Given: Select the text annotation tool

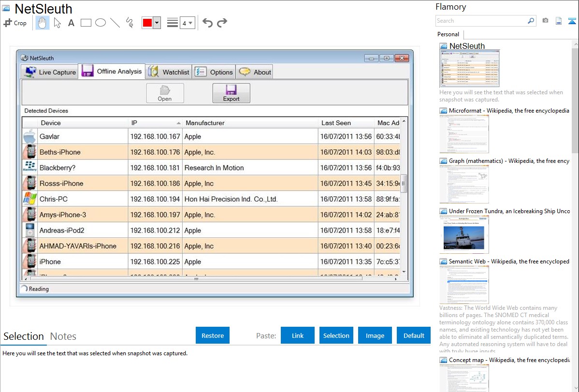Looking at the screenshot, I should coord(71,23).
